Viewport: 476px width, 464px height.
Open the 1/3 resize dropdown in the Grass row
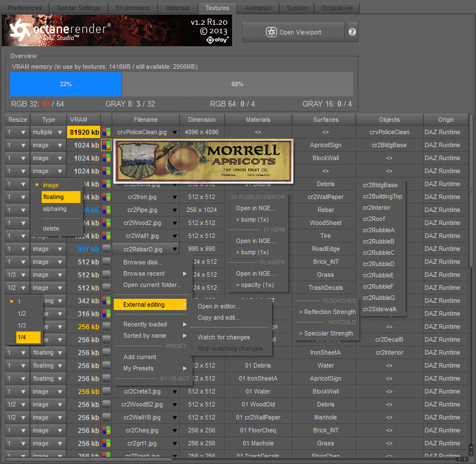(x=17, y=275)
